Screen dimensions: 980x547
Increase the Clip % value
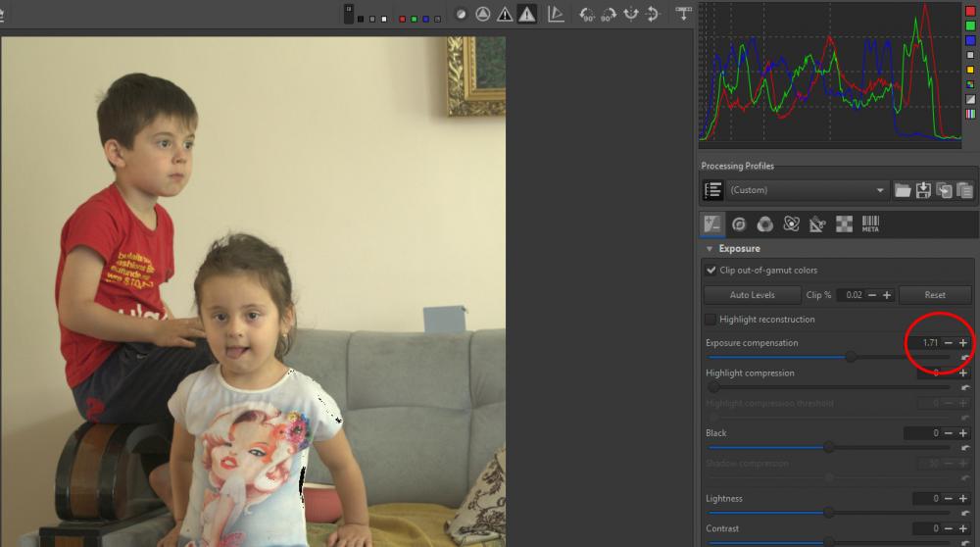887,294
